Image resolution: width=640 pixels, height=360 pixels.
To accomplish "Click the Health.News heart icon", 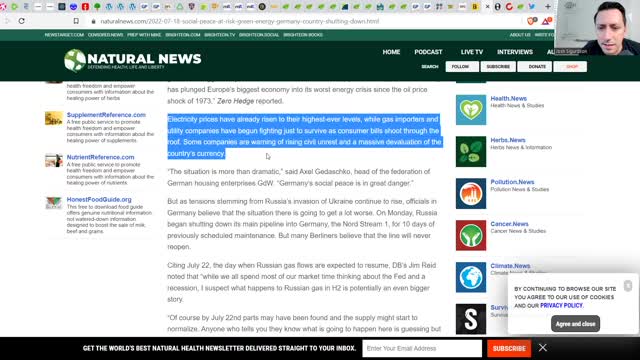I will tap(471, 110).
